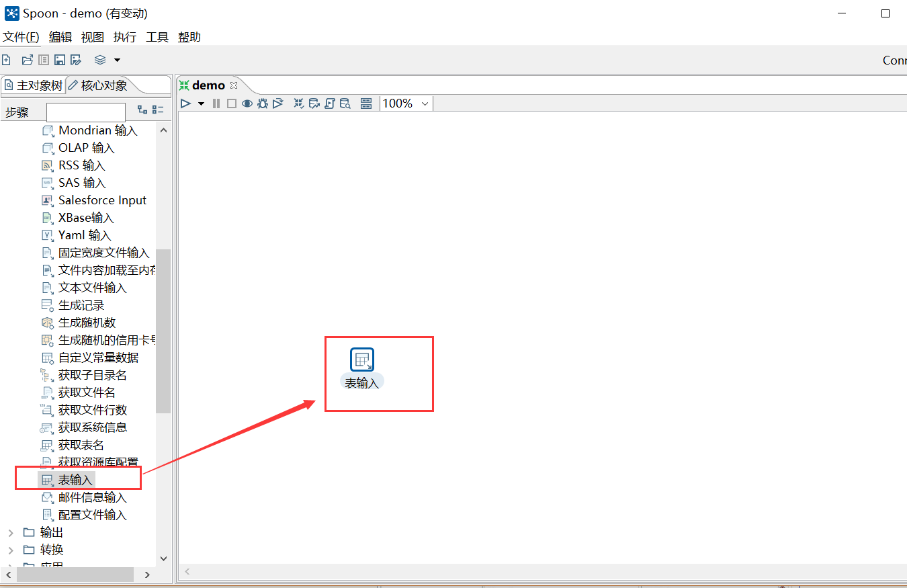This screenshot has width=907, height=588.
Task: Click the 步骤 search input field
Action: click(x=86, y=112)
